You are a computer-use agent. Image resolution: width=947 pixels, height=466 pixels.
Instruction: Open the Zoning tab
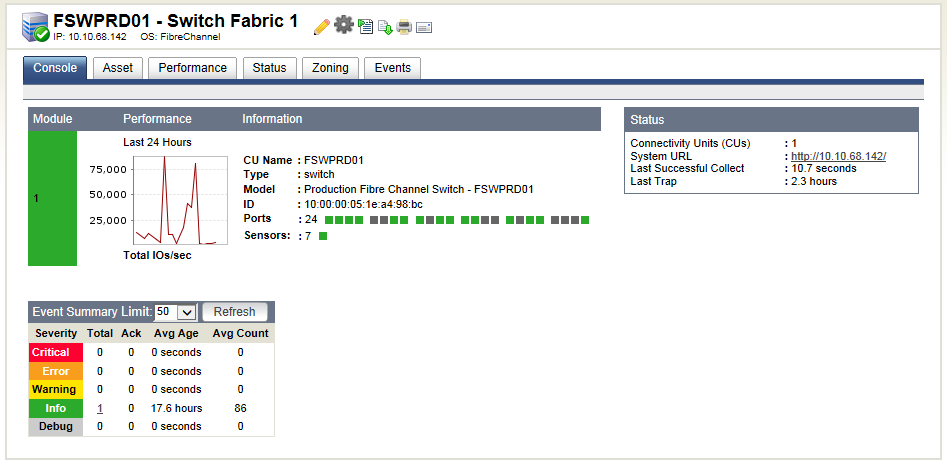pyautogui.click(x=330, y=68)
